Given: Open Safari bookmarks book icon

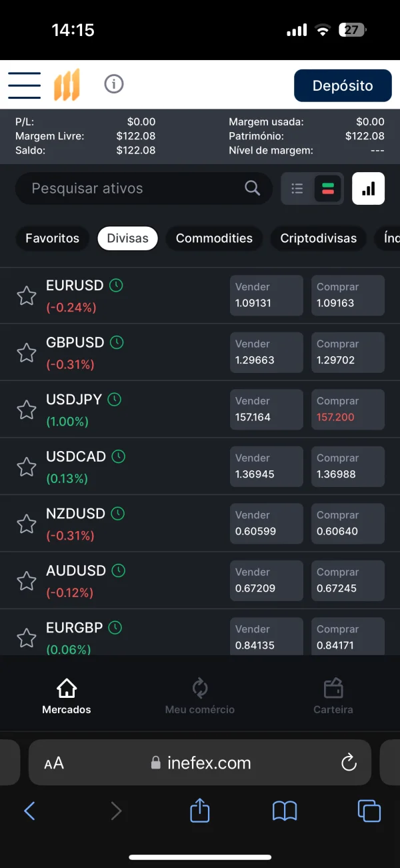Looking at the screenshot, I should [285, 811].
